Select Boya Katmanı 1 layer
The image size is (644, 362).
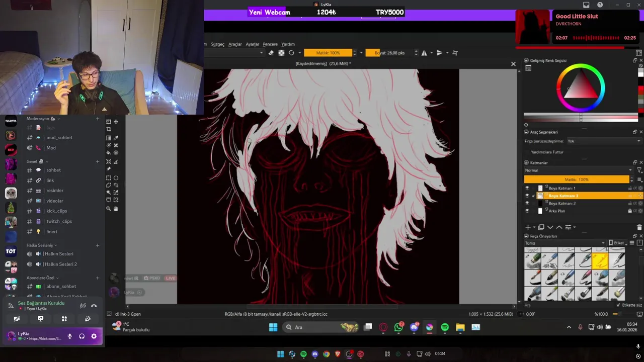point(562,188)
